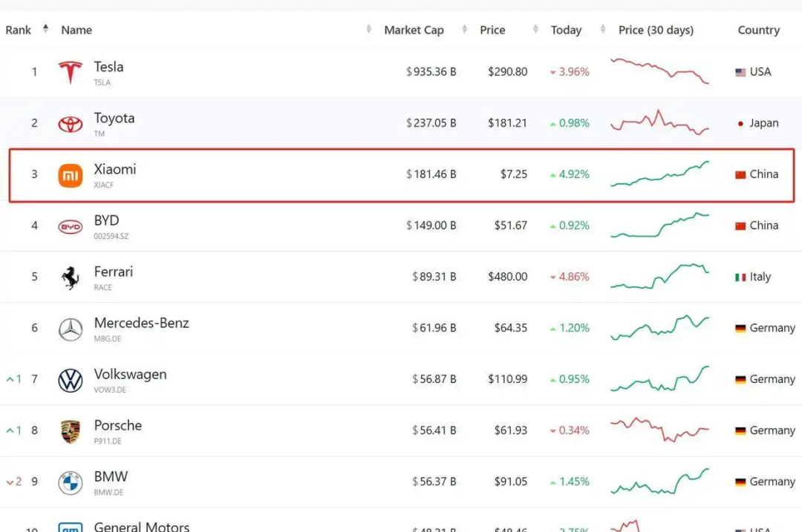Open the Xiaomi company link
Screen dimensions: 802x532
click(x=115, y=169)
